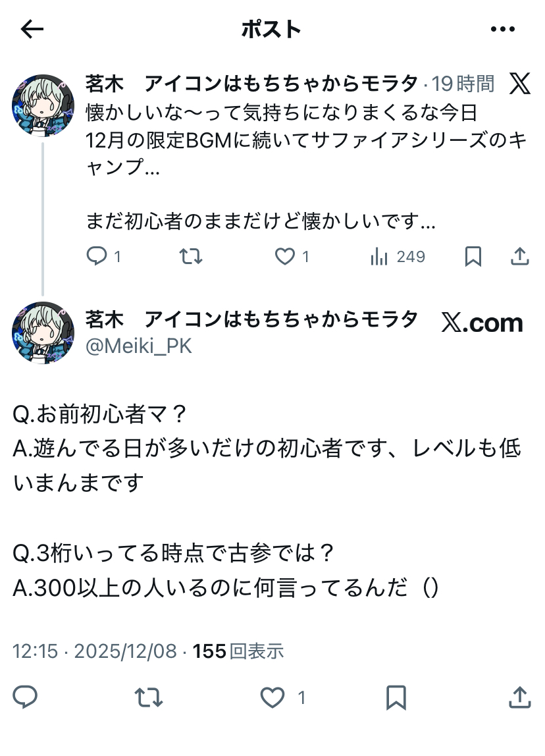The width and height of the screenshot is (545, 756).
Task: Repost the first post in thread
Action: click(x=191, y=256)
